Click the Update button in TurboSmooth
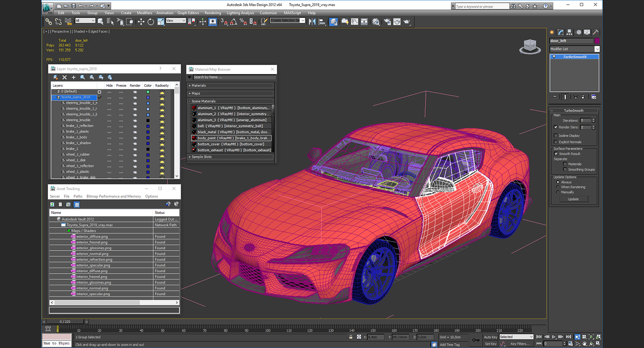644x348 pixels. point(573,199)
